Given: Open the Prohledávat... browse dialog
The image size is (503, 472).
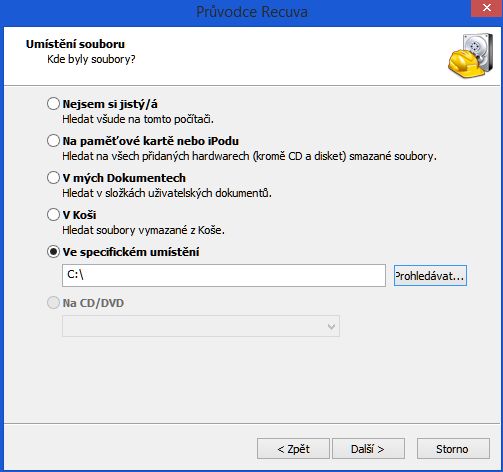Looking at the screenshot, I should [x=430, y=276].
